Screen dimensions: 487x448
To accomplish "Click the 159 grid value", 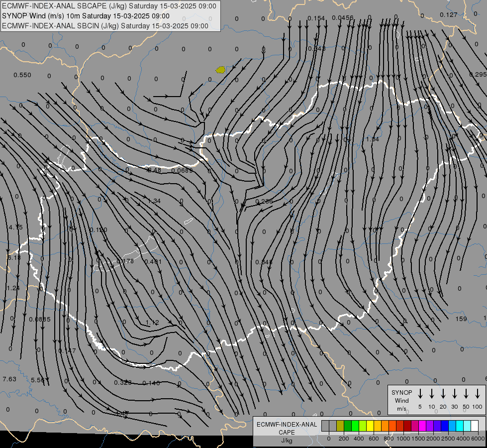I will (461, 319).
